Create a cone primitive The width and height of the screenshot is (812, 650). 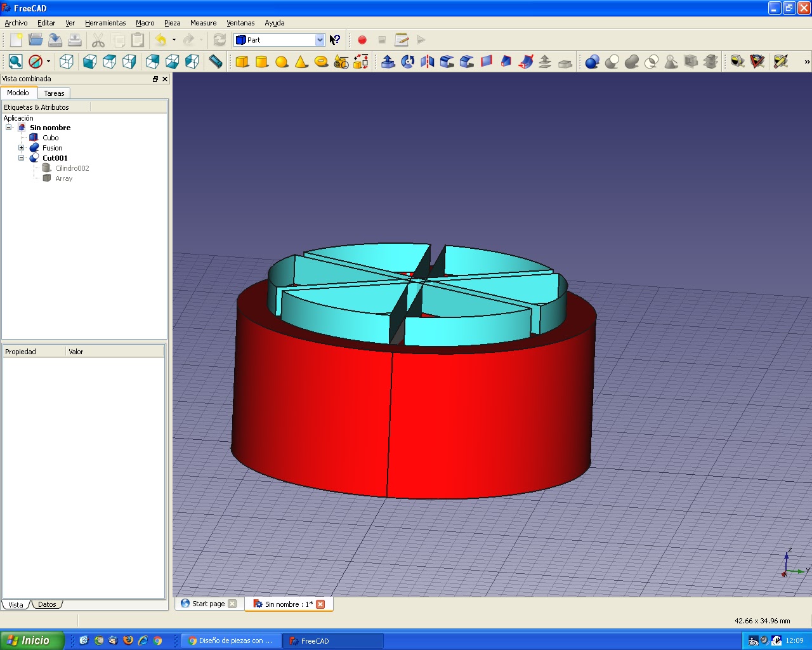coord(301,62)
